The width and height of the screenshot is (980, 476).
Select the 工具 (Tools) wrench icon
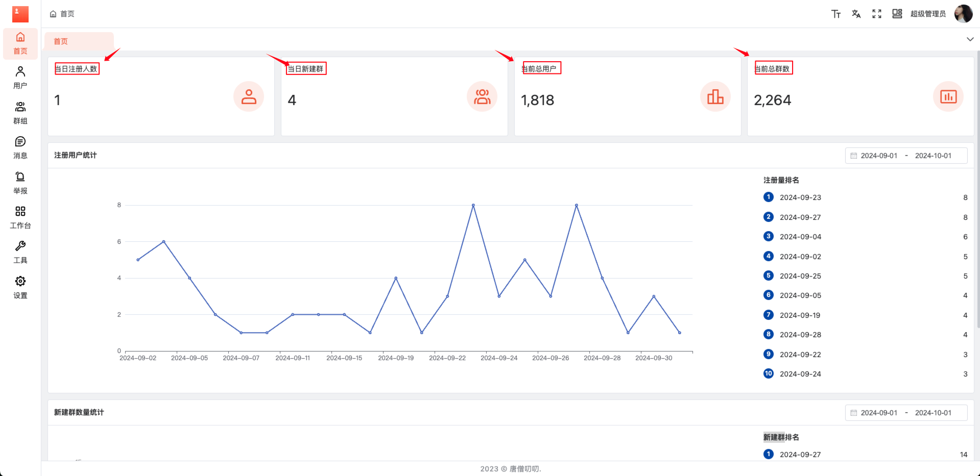[x=20, y=252]
